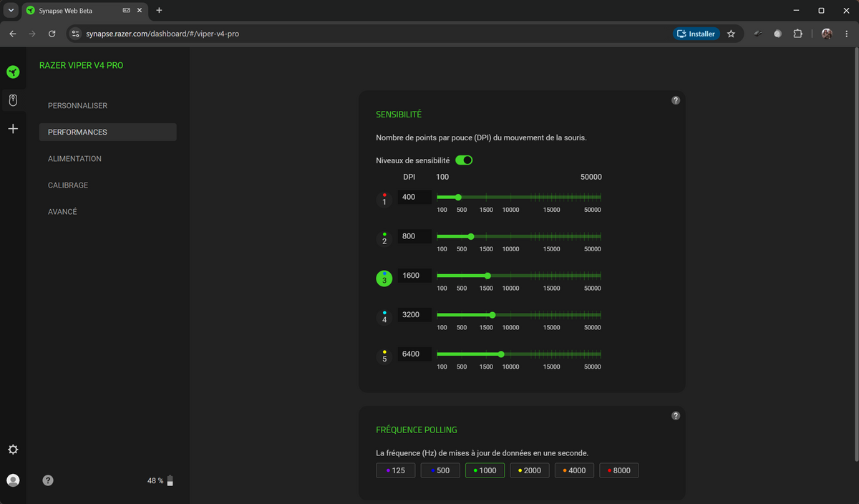This screenshot has height=504, width=859.
Task: Install the app via Installer button
Action: (696, 34)
